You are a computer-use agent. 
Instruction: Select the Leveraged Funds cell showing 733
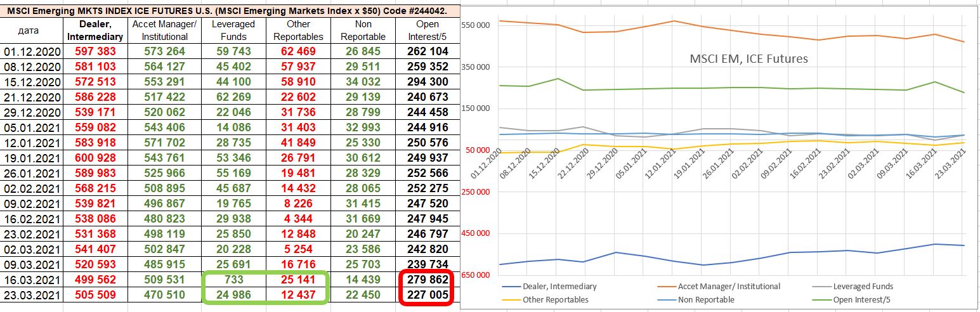click(x=233, y=280)
